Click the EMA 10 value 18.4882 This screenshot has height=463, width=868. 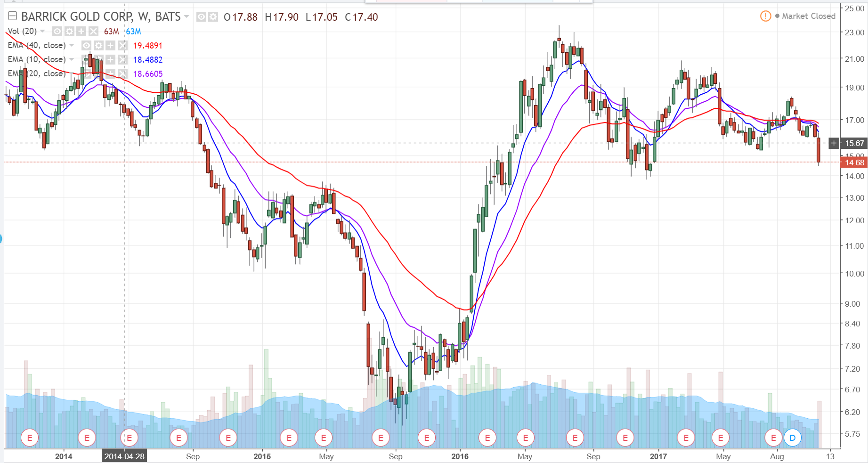[148, 60]
